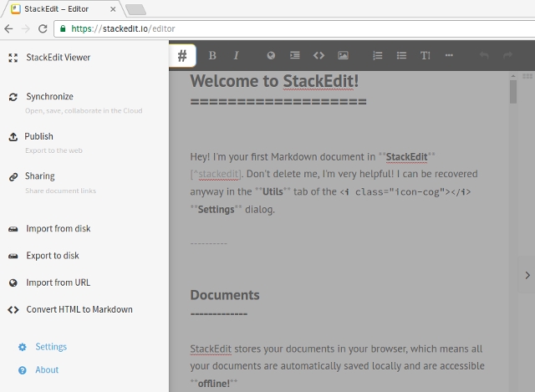Viewport: 535px width, 392px height.
Task: Click the StackEdit Viewer fullscreen icon
Action: pyautogui.click(x=13, y=58)
